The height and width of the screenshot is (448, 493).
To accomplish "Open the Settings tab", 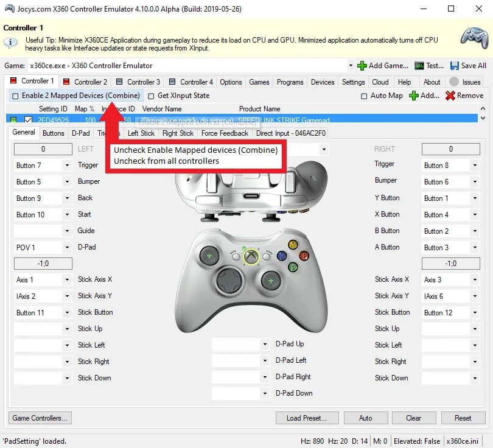I will point(353,82).
